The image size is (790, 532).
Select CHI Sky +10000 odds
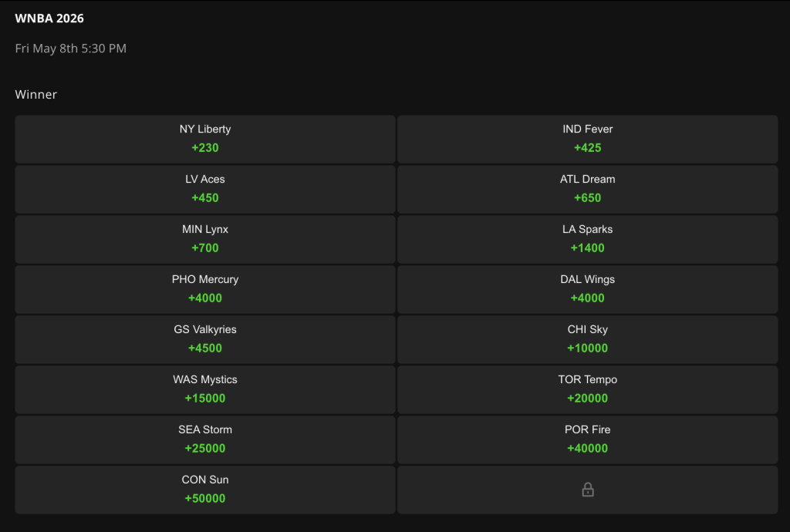tap(588, 340)
